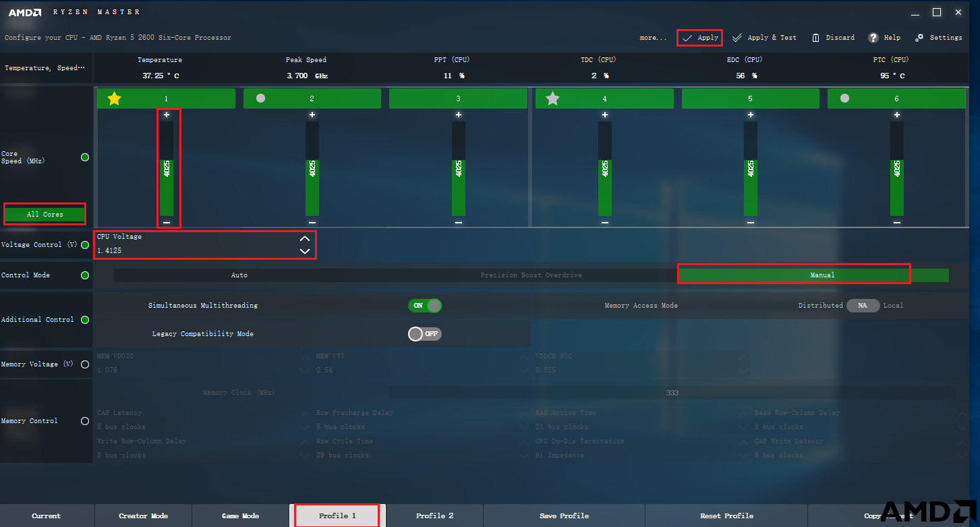Click the gray circle on core 6 header
This screenshot has width=980, height=527.
[x=844, y=98]
